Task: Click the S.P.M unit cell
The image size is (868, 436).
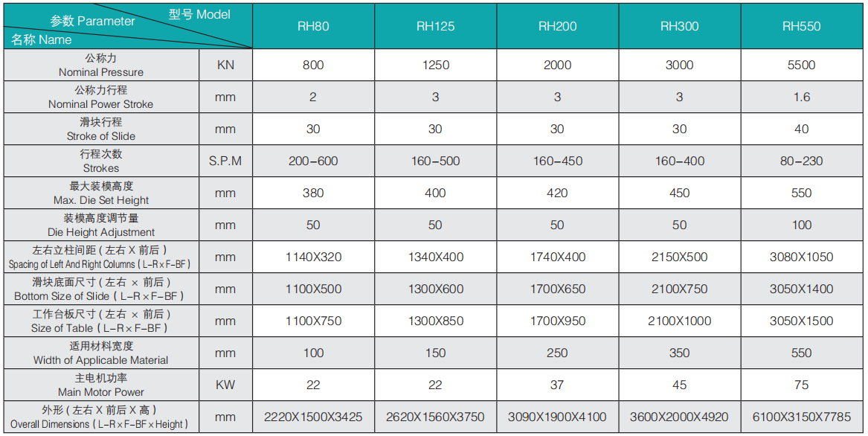Action: pyautogui.click(x=226, y=161)
